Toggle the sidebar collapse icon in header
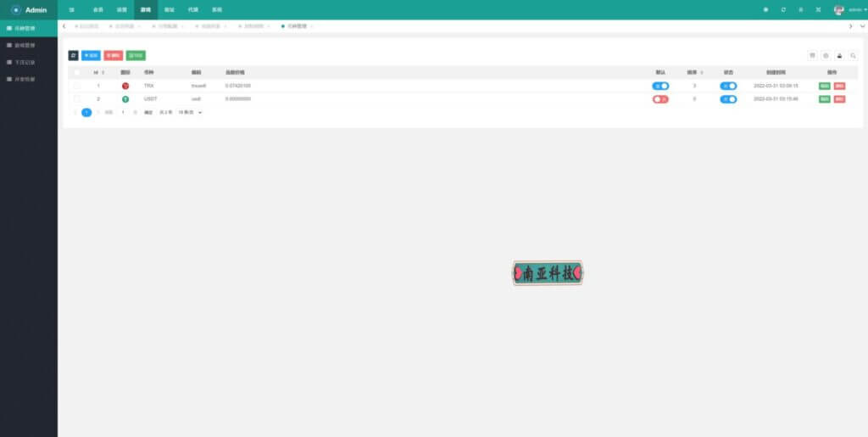The height and width of the screenshot is (437, 868). (x=71, y=10)
